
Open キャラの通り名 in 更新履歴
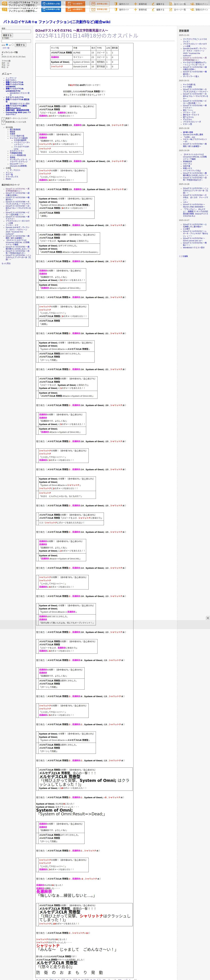(189, 84)
